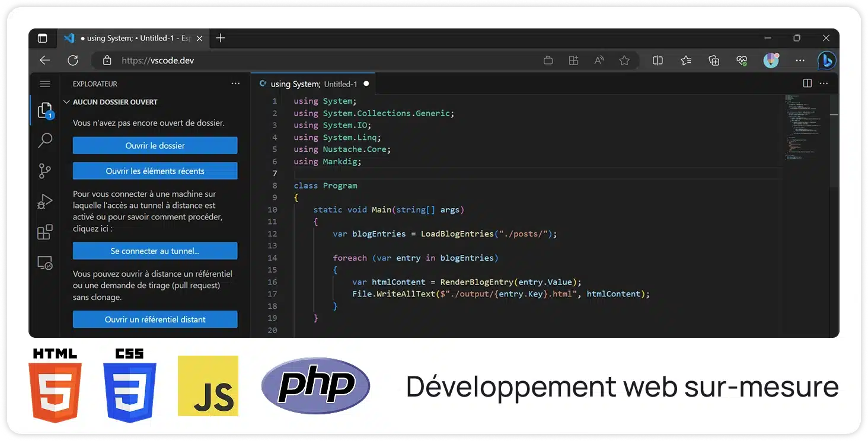Click the CSS3 logo
This screenshot has height=441, width=868.
130,385
